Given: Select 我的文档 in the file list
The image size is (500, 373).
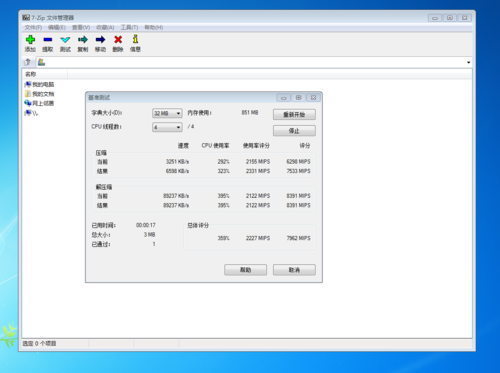Looking at the screenshot, I should tap(39, 94).
